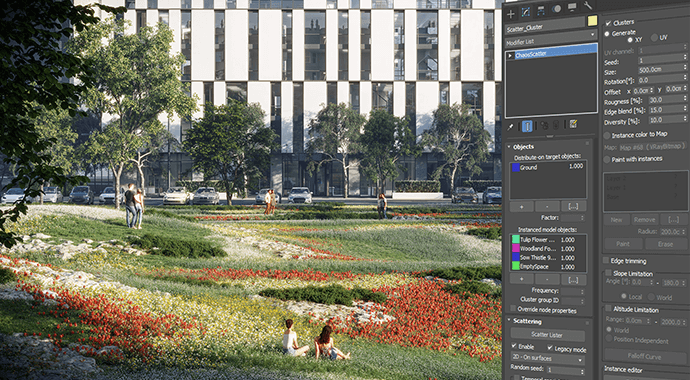Image resolution: width=690 pixels, height=380 pixels.
Task: Click the Pin Stack icon
Action: click(x=510, y=127)
